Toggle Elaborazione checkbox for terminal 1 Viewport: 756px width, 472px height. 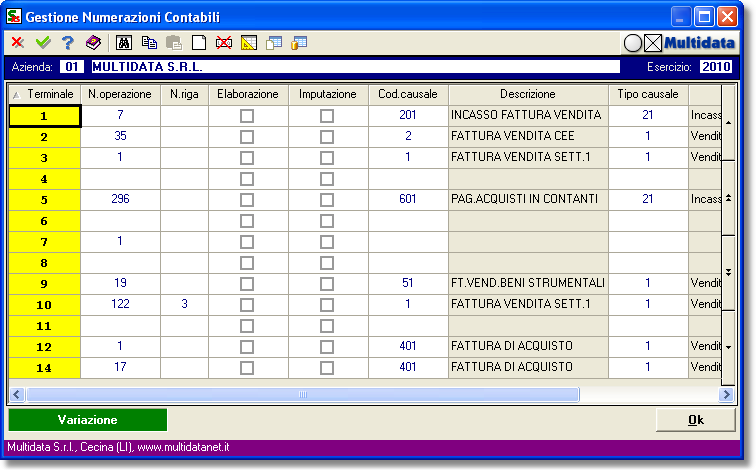[x=247, y=116]
